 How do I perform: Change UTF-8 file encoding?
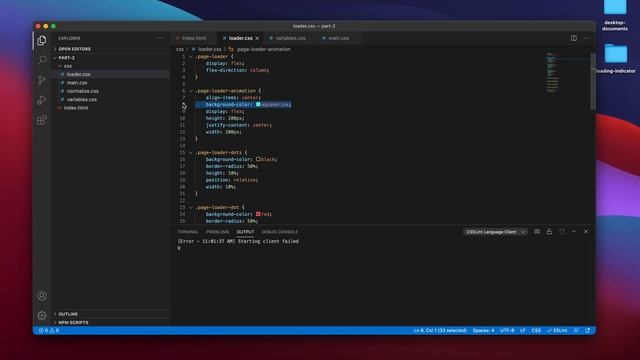(507, 330)
